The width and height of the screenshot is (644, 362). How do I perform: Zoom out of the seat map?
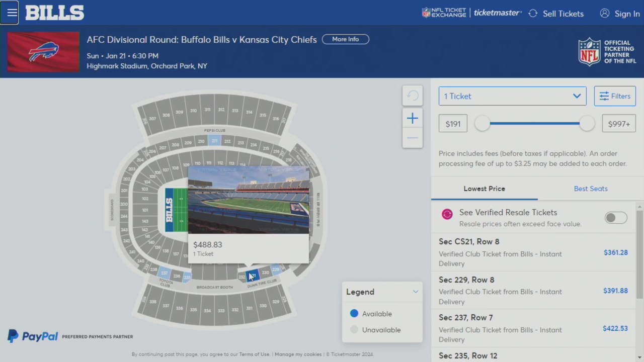pyautogui.click(x=412, y=138)
